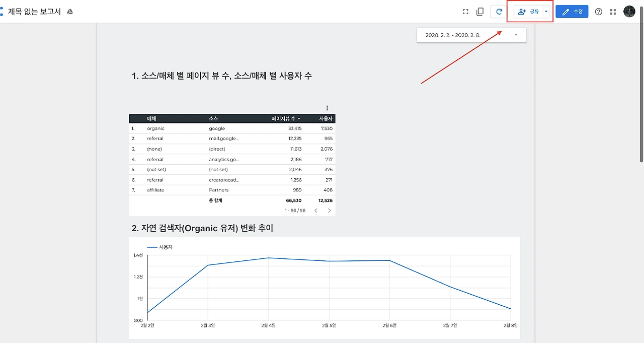Click the section 1 heading 소스/매체 별 페이지 뷰 수
The height and width of the screenshot is (343, 644).
(222, 76)
